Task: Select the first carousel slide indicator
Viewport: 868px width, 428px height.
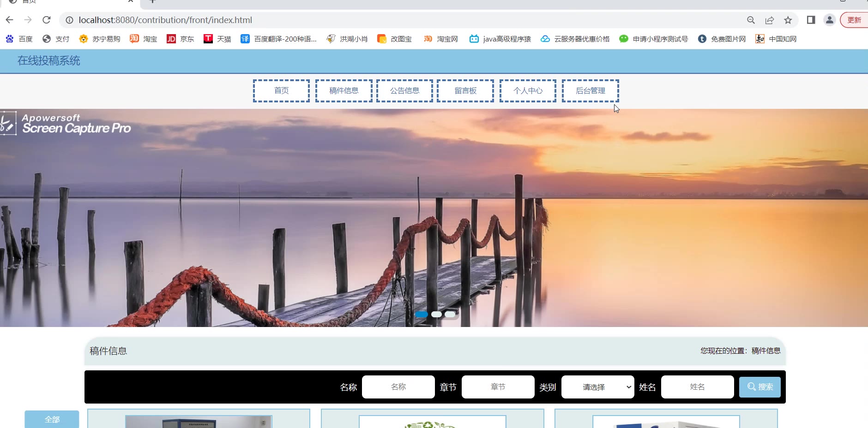Action: click(x=421, y=314)
